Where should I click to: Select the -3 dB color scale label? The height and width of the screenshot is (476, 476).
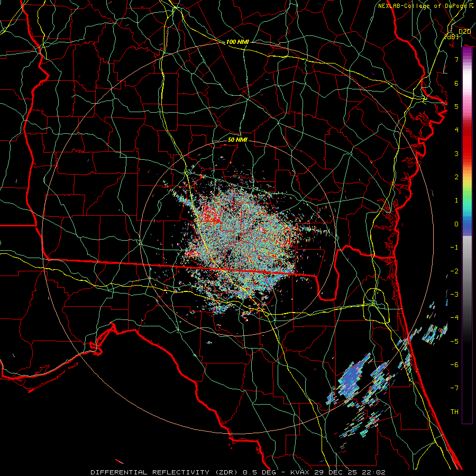pos(454,295)
